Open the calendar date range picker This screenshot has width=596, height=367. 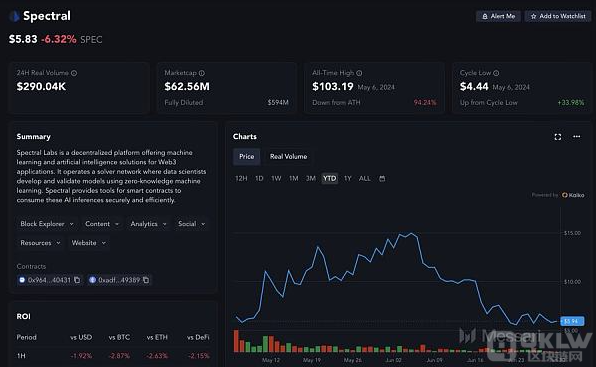click(x=382, y=179)
